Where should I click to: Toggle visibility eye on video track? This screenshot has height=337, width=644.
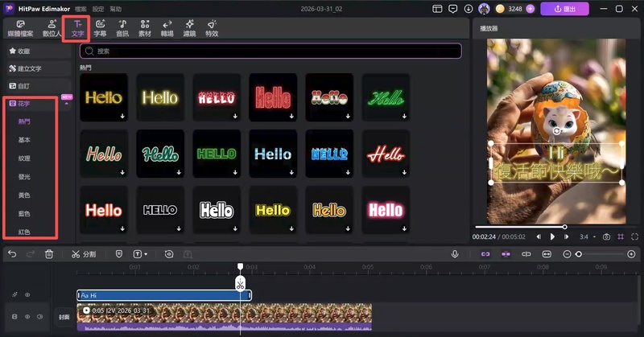(x=27, y=317)
